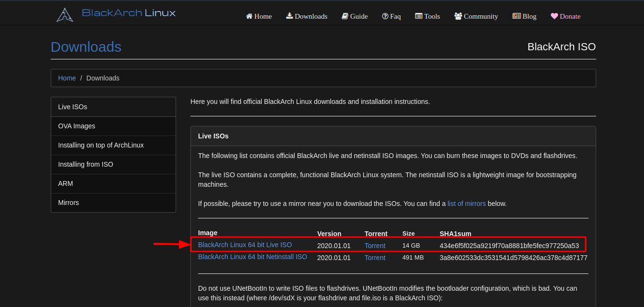This screenshot has height=307, width=644.
Task: Open the Blog menu item
Action: (x=524, y=16)
